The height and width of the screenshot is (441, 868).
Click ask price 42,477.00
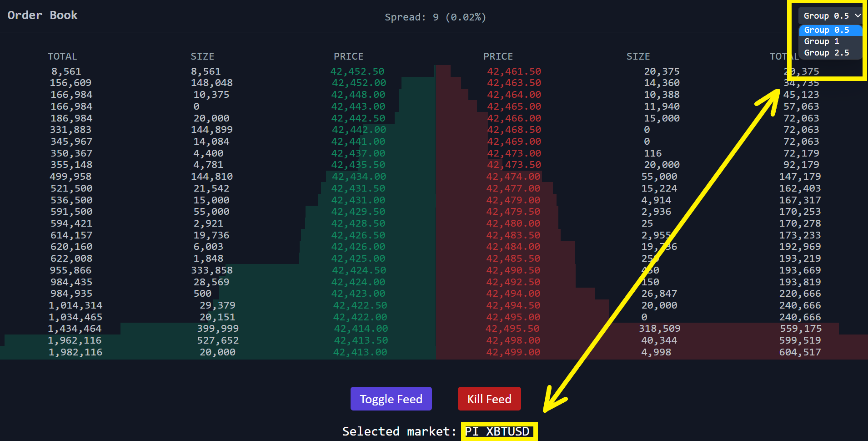click(x=513, y=188)
